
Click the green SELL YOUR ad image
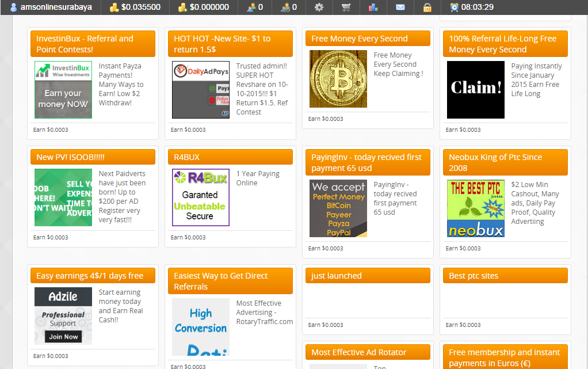tap(63, 197)
